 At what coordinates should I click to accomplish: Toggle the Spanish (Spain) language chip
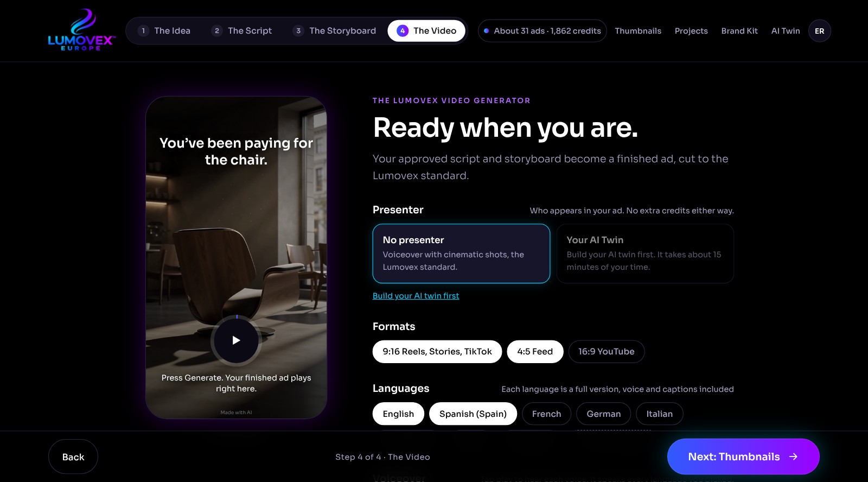pyautogui.click(x=473, y=414)
